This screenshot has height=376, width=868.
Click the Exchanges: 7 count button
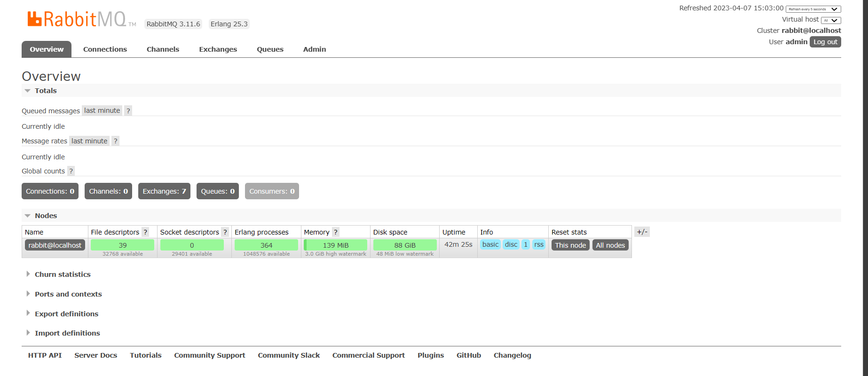(164, 191)
